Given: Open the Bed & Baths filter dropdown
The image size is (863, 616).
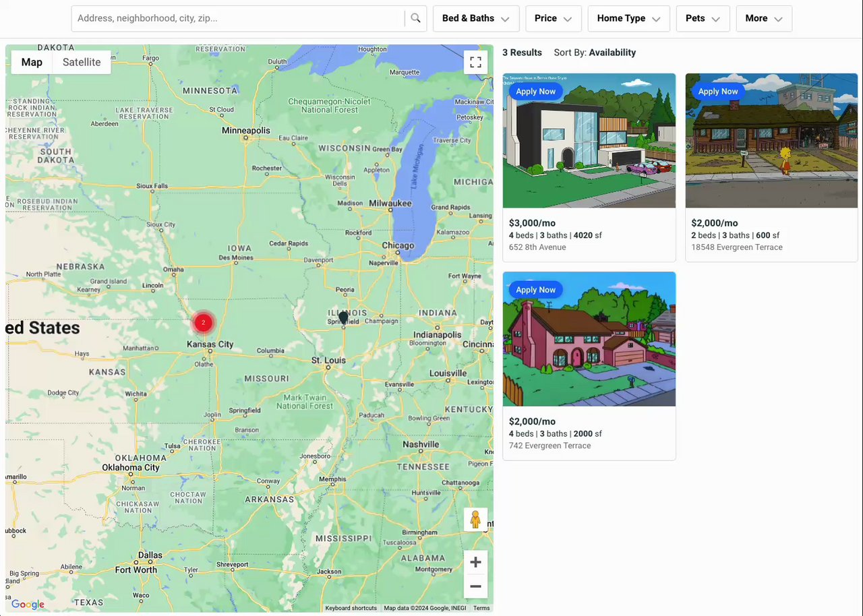Looking at the screenshot, I should point(476,19).
